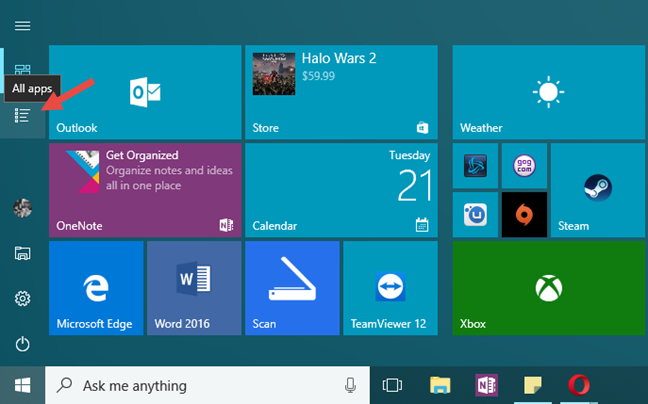
Task: Open the Xbox tile
Action: [549, 288]
